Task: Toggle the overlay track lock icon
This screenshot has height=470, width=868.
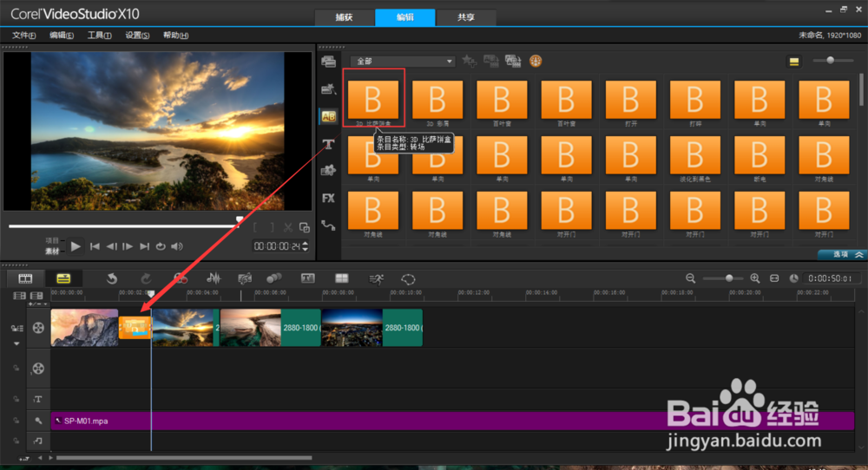Action: click(16, 369)
